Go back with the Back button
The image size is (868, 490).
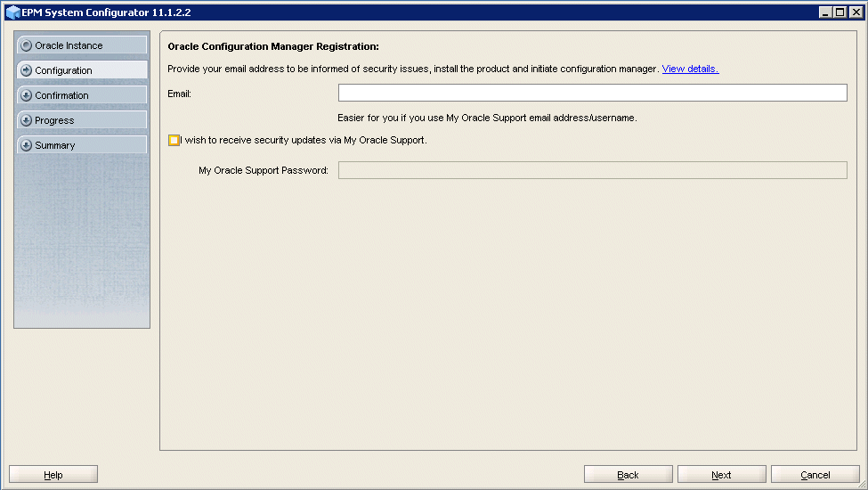[x=628, y=475]
